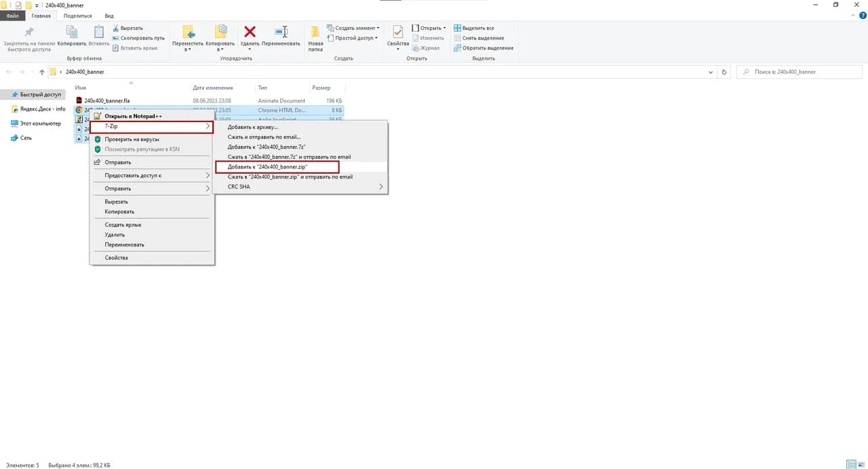868x469 pixels.
Task: Expand the CRC SHA submenu
Action: [x=300, y=187]
